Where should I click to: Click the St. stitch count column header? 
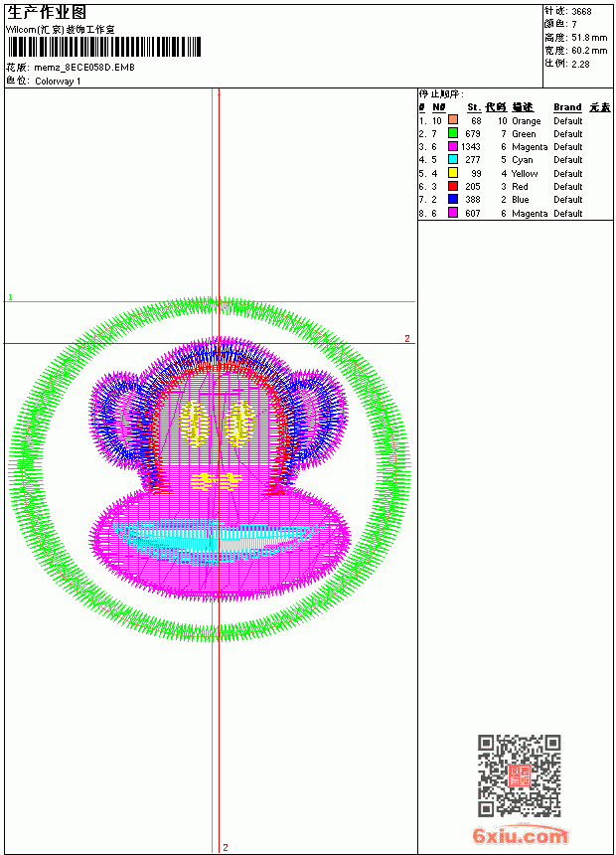(474, 107)
